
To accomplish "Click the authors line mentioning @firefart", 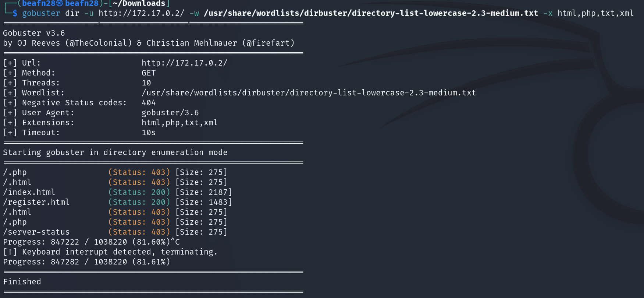I will (149, 43).
